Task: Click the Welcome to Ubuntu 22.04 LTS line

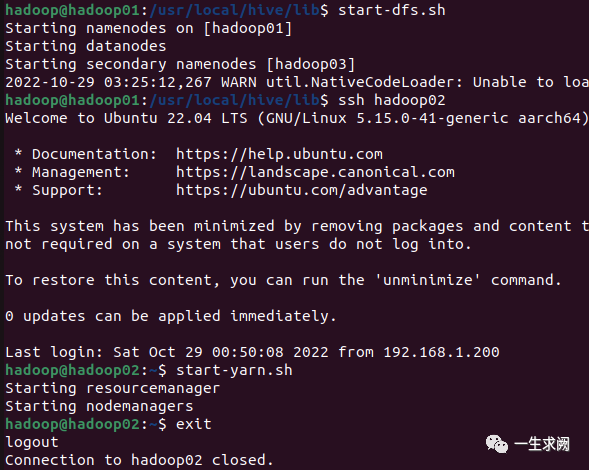Action: (x=297, y=118)
